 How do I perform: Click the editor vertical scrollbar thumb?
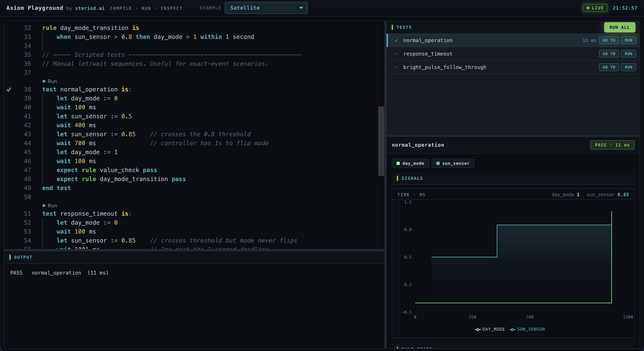pyautogui.click(x=381, y=141)
